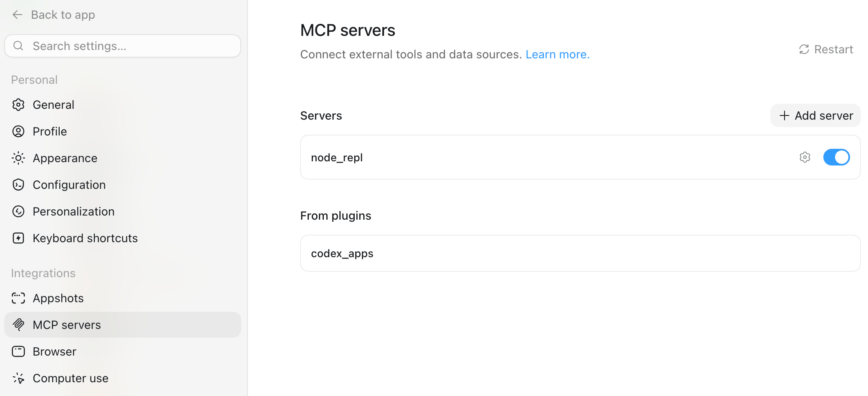Open General settings

(x=123, y=105)
